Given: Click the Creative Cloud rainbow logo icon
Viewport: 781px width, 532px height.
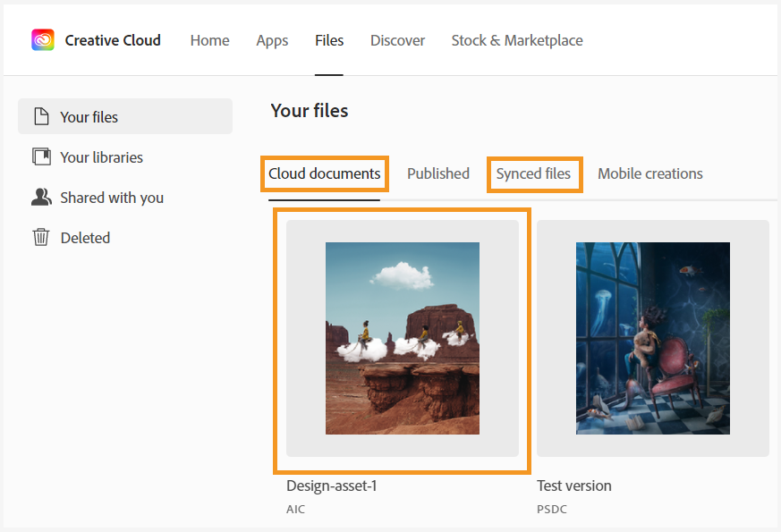Looking at the screenshot, I should click(x=42, y=39).
